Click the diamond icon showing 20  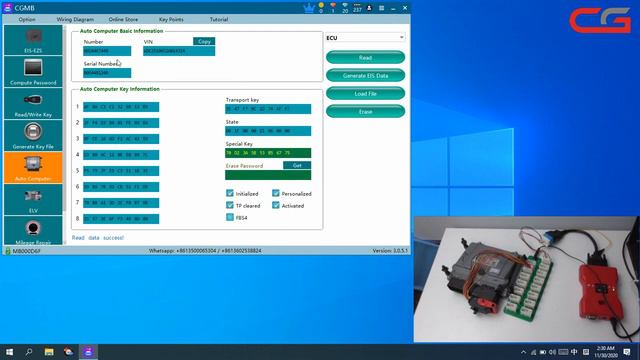[x=345, y=8]
